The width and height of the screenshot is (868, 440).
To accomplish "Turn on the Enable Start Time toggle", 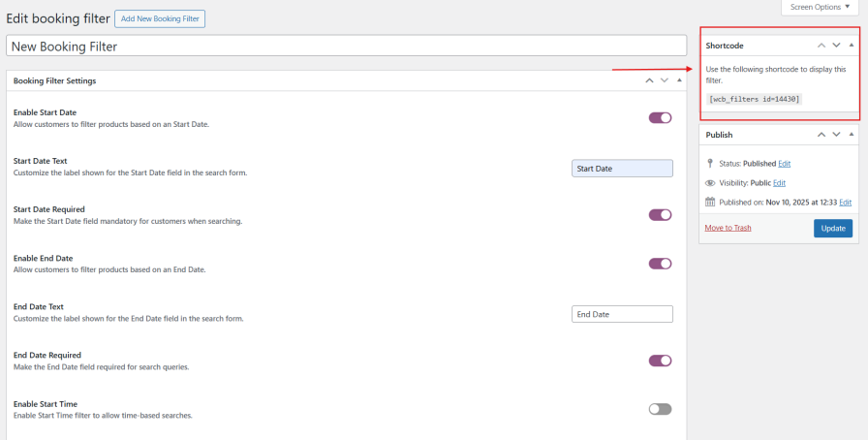I will click(660, 409).
